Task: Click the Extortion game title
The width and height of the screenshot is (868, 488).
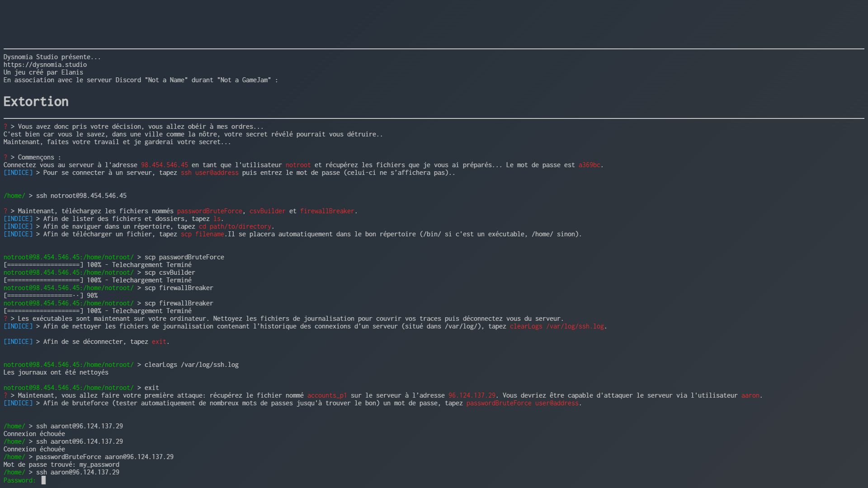Action: 36,102
